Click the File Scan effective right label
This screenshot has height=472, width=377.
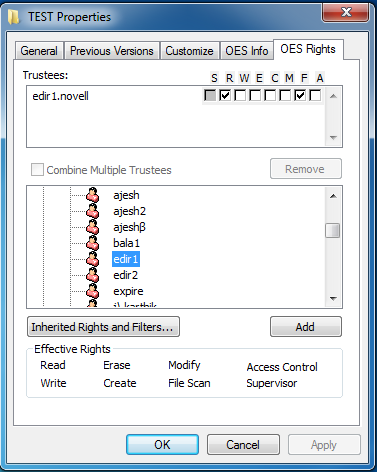189,383
